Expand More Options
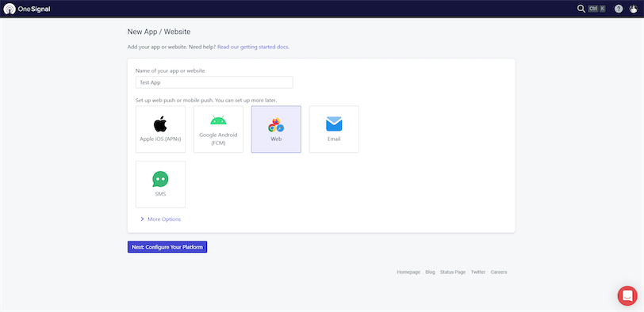Image resolution: width=644 pixels, height=312 pixels. pyautogui.click(x=160, y=219)
